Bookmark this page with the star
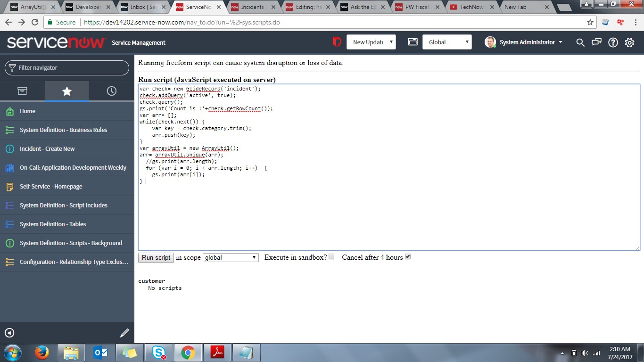The height and width of the screenshot is (362, 644). 590,22
